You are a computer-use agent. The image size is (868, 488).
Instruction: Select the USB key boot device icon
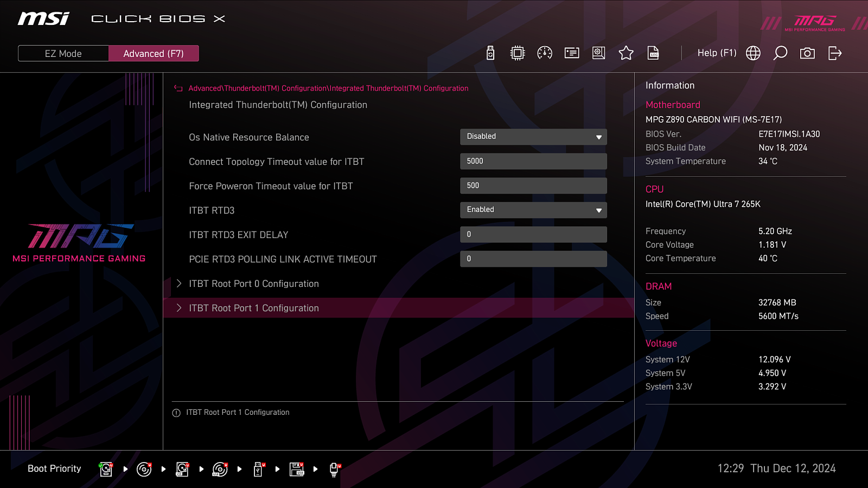pos(259,469)
